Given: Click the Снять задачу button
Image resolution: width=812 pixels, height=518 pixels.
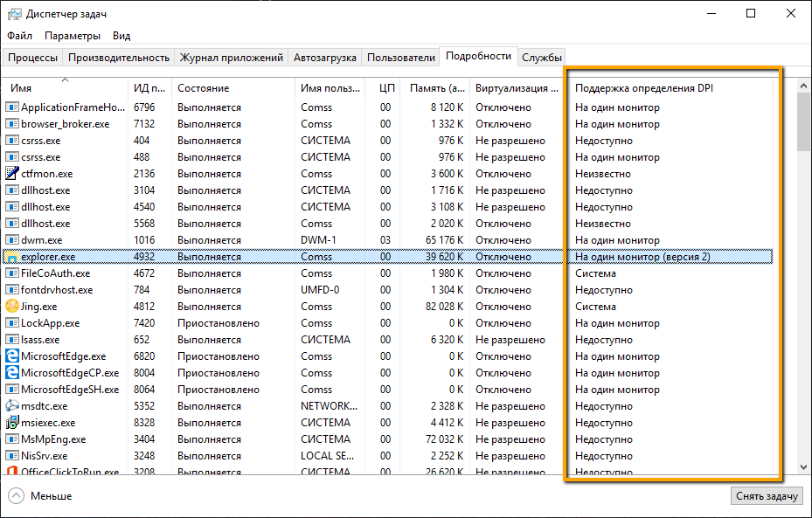Looking at the screenshot, I should pos(767,496).
